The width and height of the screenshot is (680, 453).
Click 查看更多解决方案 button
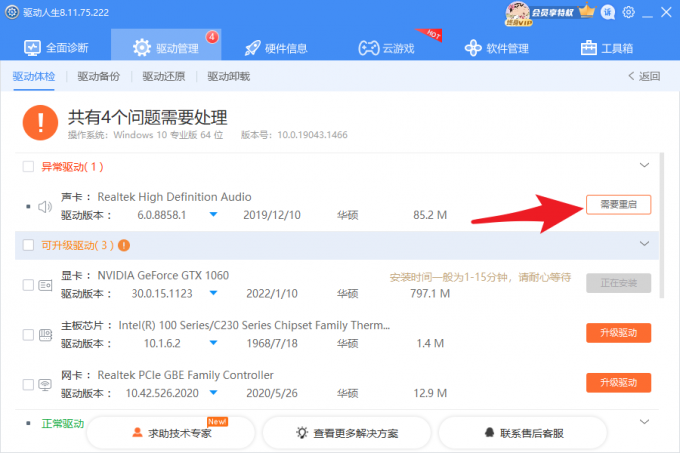click(347, 433)
